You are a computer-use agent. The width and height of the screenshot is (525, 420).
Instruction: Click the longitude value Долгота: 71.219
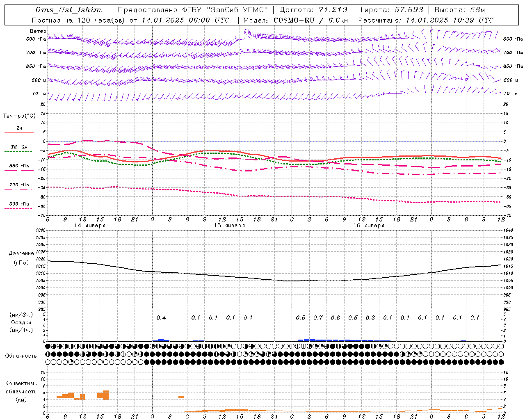(313, 10)
